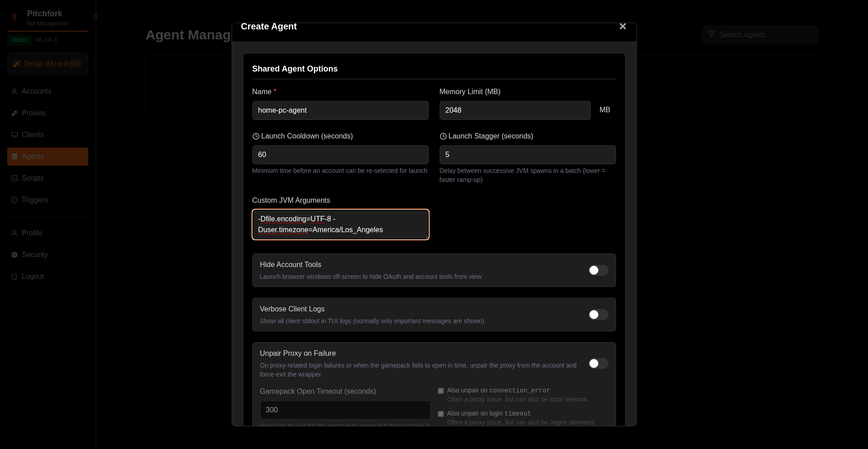The image size is (868, 449).
Task: Click the Create Agent dialog title
Action: 269,26
